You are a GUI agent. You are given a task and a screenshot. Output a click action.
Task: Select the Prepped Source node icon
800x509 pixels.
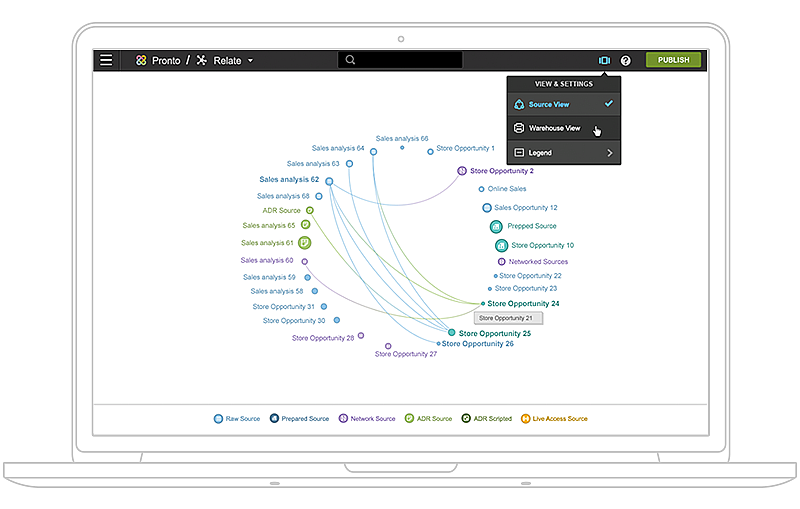[496, 226]
